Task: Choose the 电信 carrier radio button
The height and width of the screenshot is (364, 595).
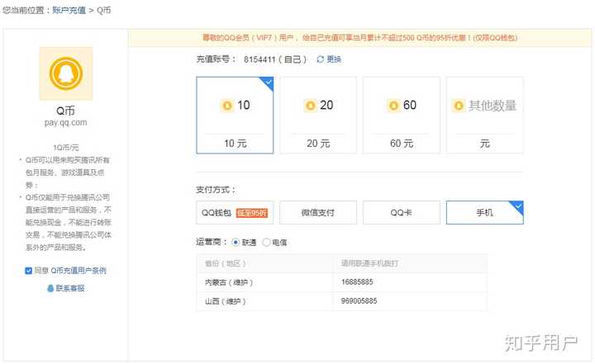Action: [x=266, y=243]
